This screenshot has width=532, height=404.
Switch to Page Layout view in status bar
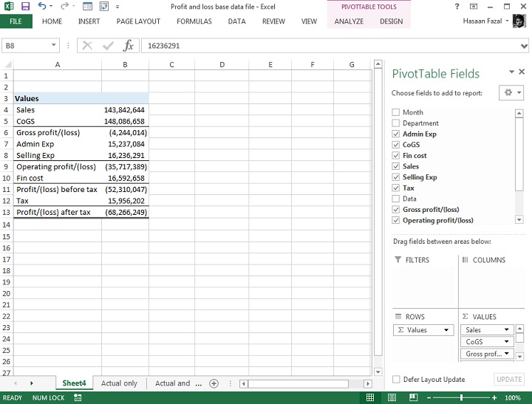coord(392,397)
